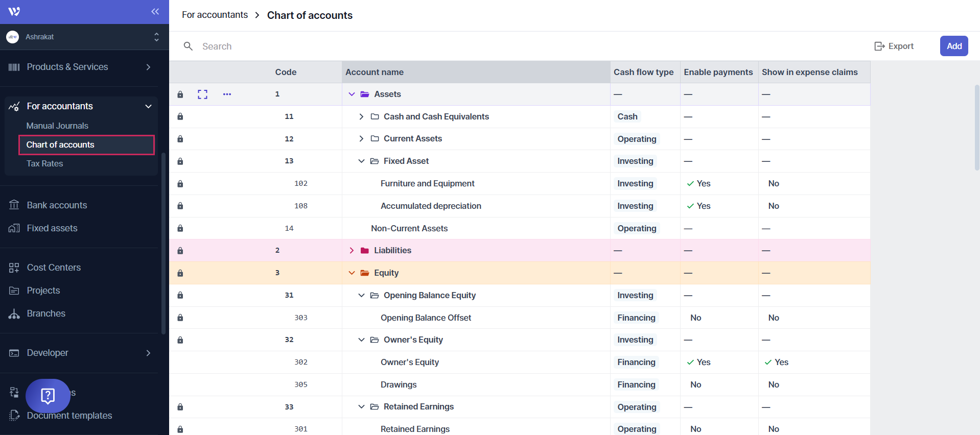Open Manual Journals in sidebar

[57, 126]
